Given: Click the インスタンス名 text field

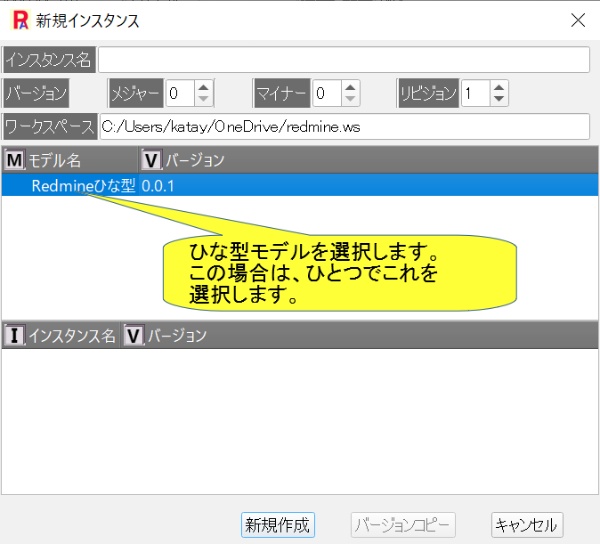Looking at the screenshot, I should (344, 59).
